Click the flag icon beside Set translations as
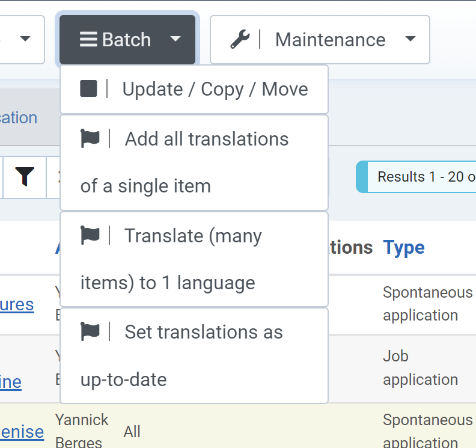Viewport: 476px width, 448px height. (x=90, y=331)
